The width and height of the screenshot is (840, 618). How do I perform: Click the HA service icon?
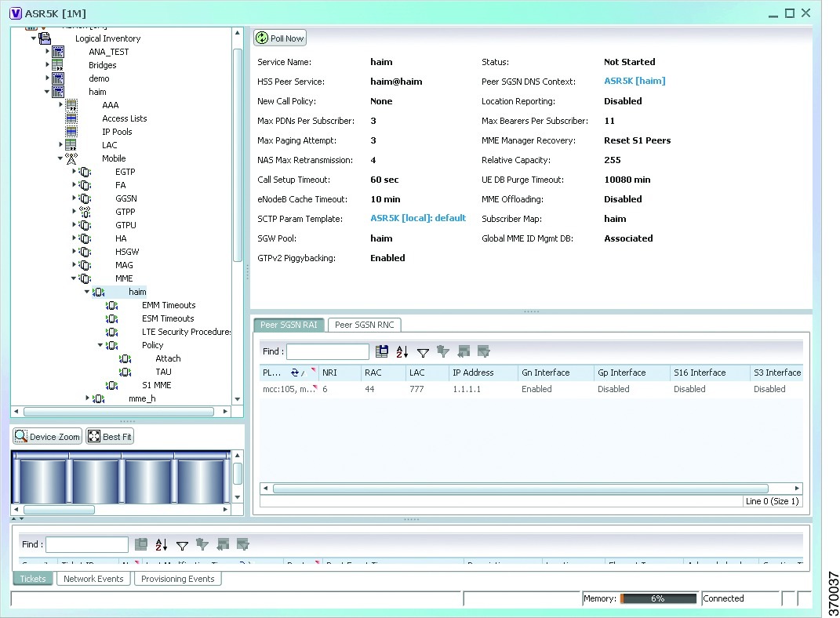click(85, 238)
